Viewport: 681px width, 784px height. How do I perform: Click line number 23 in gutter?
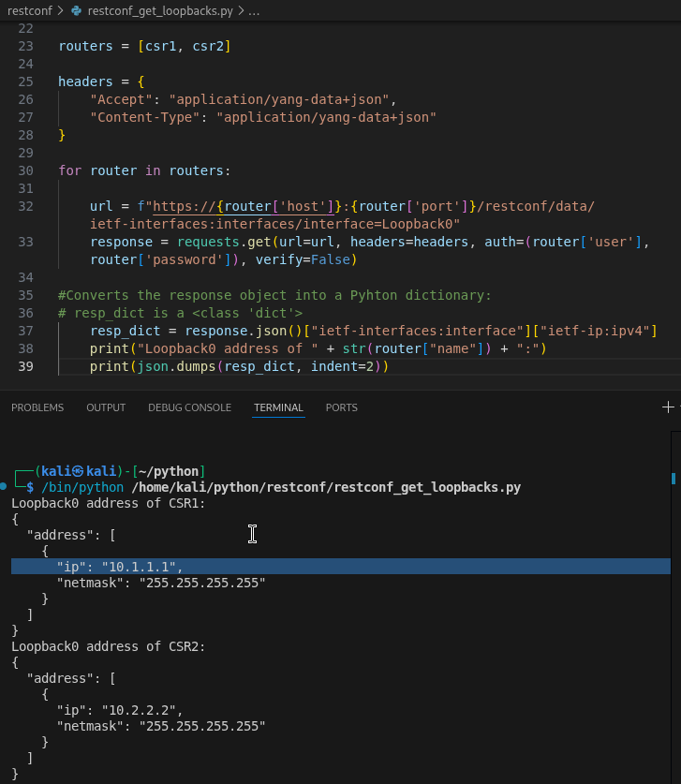pos(25,46)
